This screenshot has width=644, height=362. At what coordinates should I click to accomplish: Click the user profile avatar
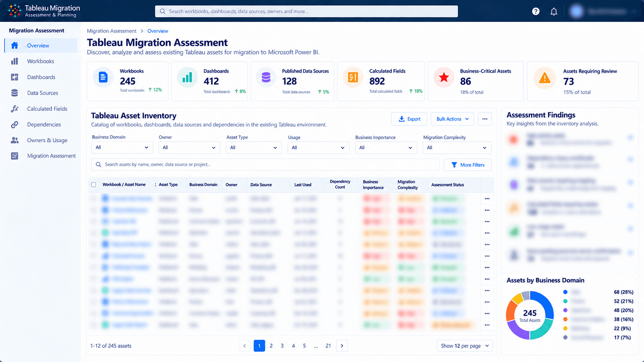point(577,12)
